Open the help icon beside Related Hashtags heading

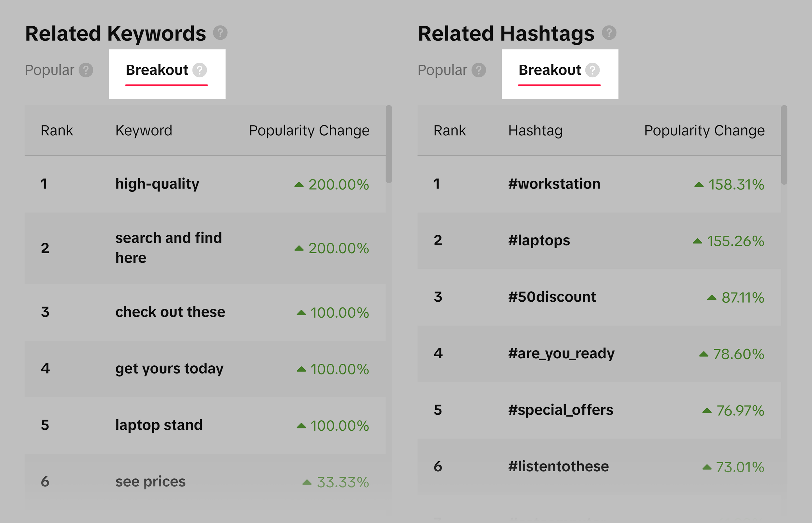609,33
